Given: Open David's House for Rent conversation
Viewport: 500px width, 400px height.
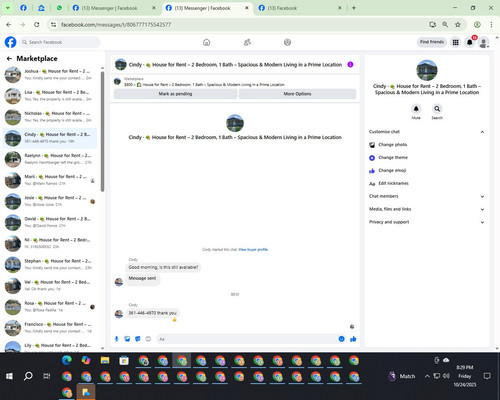Looking at the screenshot, I should pyautogui.click(x=50, y=222).
